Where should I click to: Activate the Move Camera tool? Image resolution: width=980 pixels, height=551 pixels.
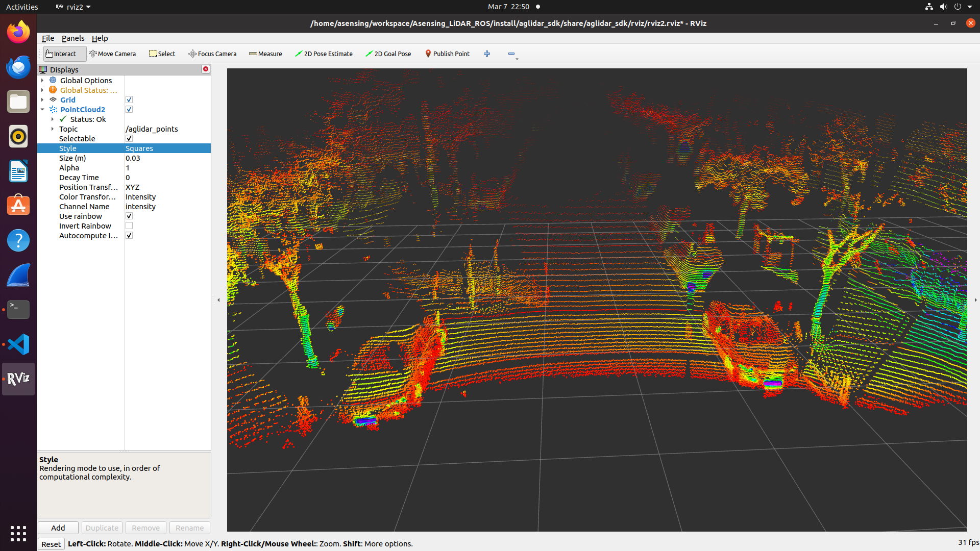click(x=112, y=54)
